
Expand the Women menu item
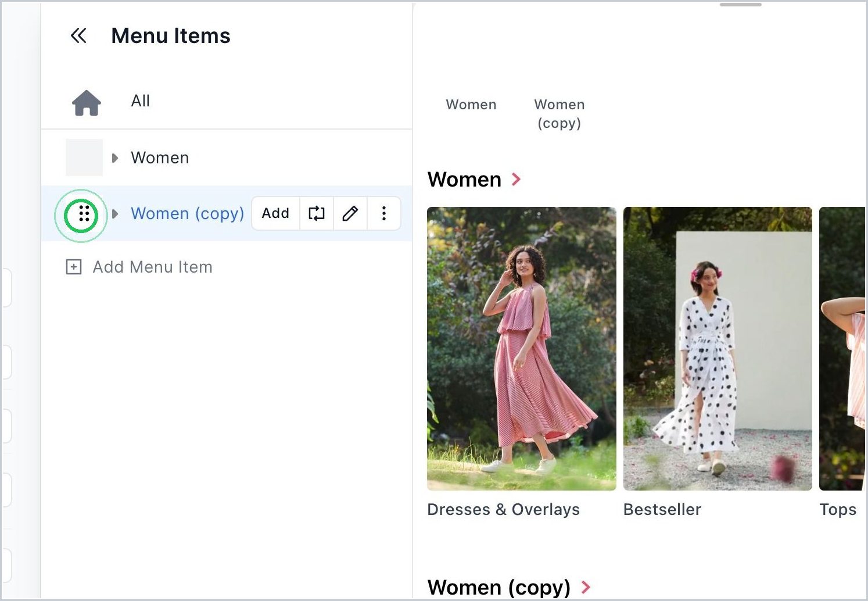(115, 158)
